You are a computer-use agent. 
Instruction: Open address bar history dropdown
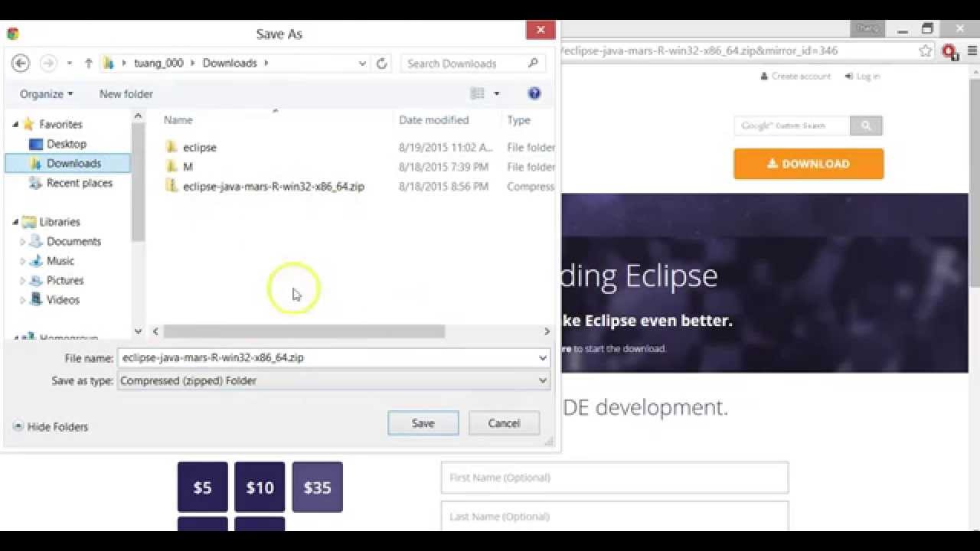[362, 64]
